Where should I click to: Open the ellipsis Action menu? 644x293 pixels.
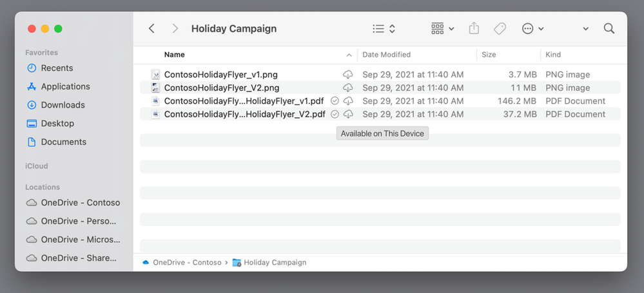coord(532,28)
